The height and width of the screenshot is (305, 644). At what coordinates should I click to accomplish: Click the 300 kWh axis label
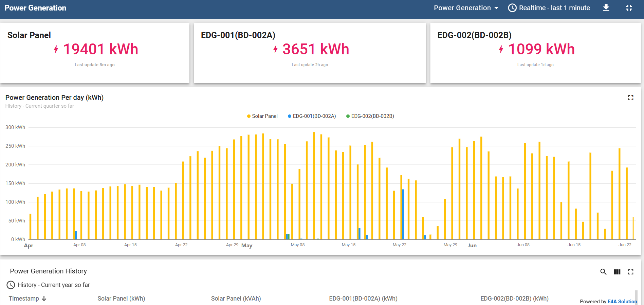pos(15,127)
